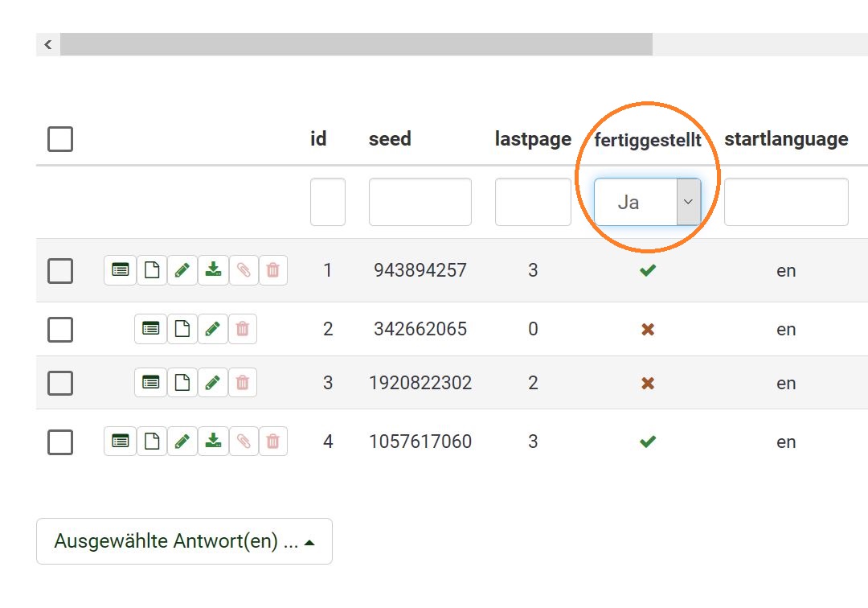Open attachment paperclip icon for response 4
This screenshot has height=608, width=868.
pos(244,442)
